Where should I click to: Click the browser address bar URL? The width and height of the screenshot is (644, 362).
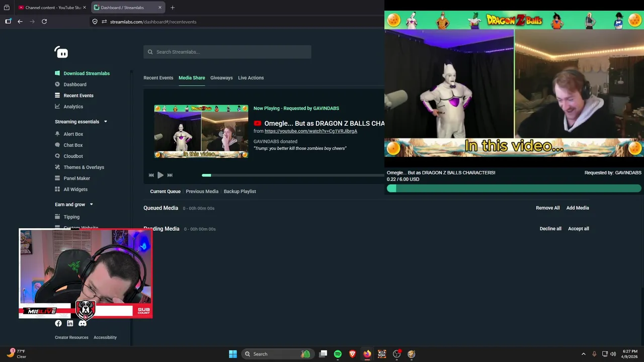[x=153, y=22]
